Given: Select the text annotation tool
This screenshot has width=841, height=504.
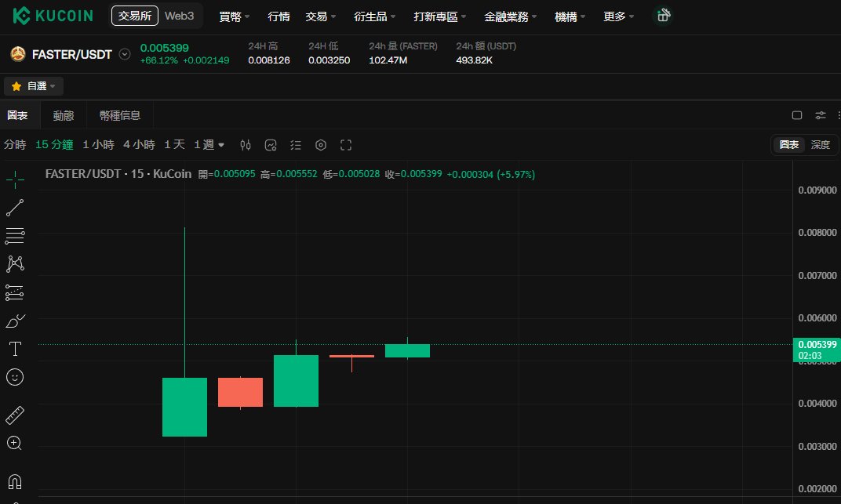Looking at the screenshot, I should pos(15,348).
